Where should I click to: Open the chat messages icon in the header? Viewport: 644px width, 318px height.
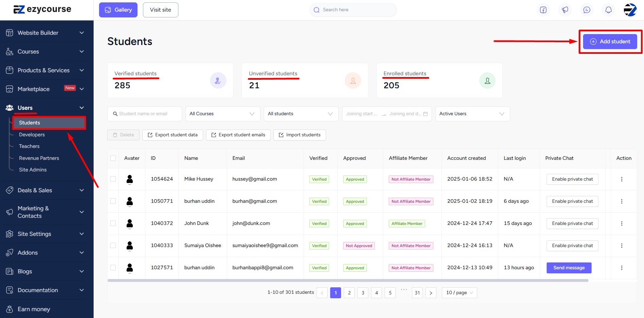coord(587,10)
